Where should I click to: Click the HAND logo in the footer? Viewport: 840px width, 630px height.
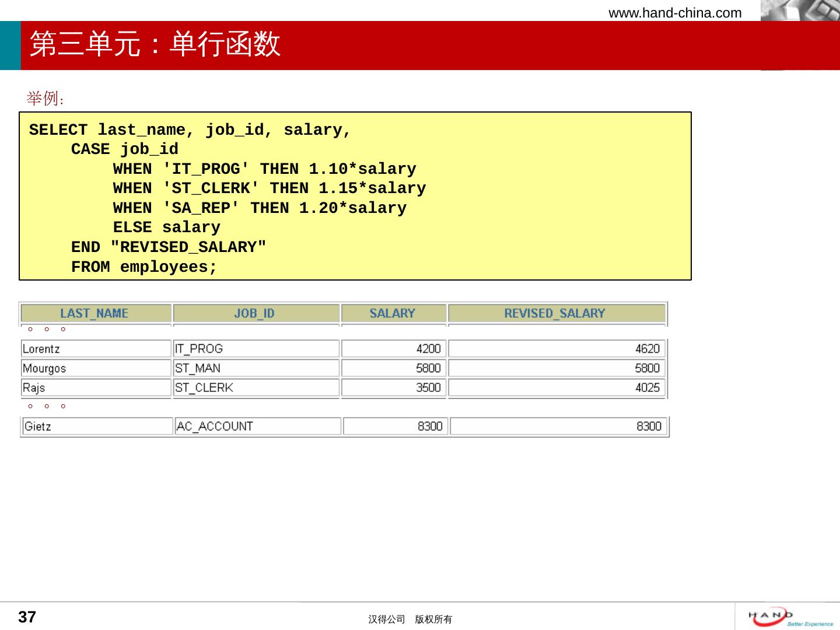(789, 617)
